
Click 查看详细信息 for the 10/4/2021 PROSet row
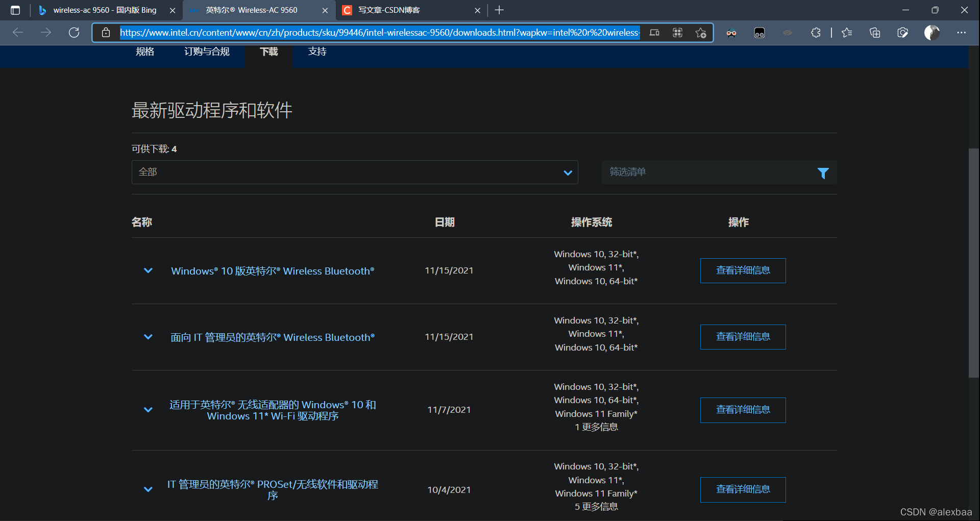tap(743, 489)
